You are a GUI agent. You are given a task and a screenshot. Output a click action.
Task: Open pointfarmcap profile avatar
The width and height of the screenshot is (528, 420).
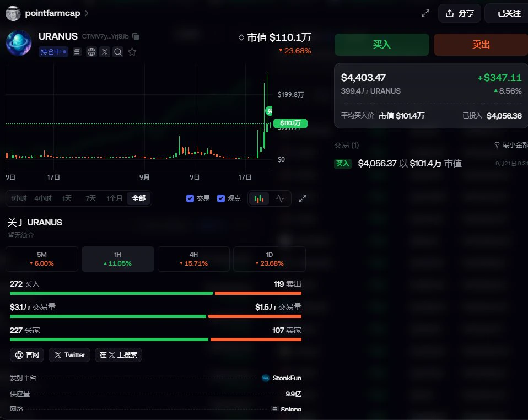point(13,13)
